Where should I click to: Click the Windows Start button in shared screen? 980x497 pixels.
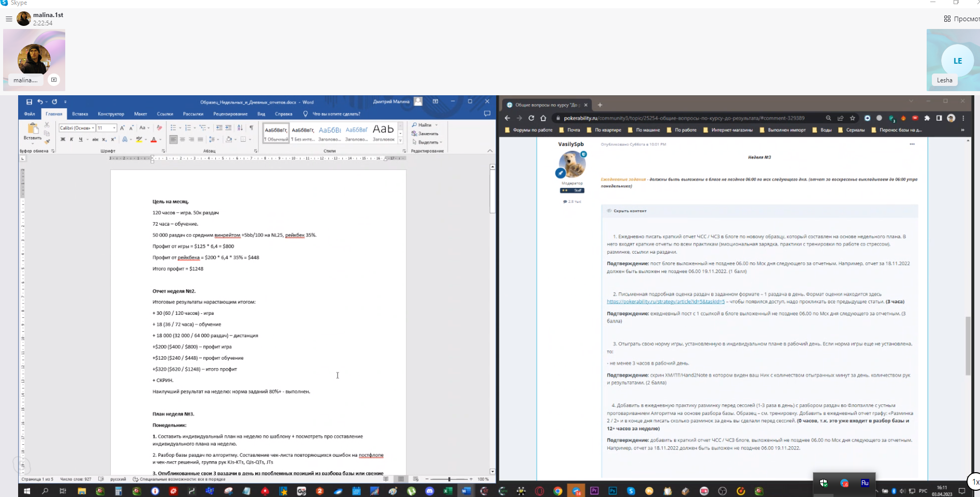pyautogui.click(x=27, y=491)
